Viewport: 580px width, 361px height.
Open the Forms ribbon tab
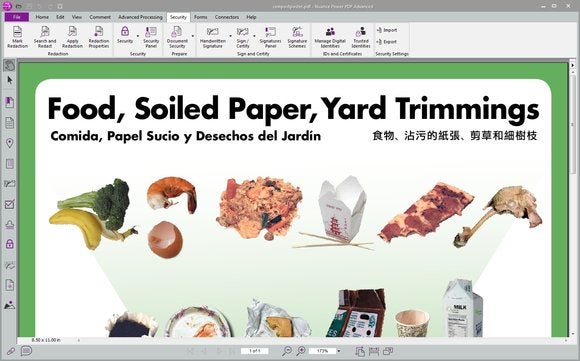coord(200,17)
